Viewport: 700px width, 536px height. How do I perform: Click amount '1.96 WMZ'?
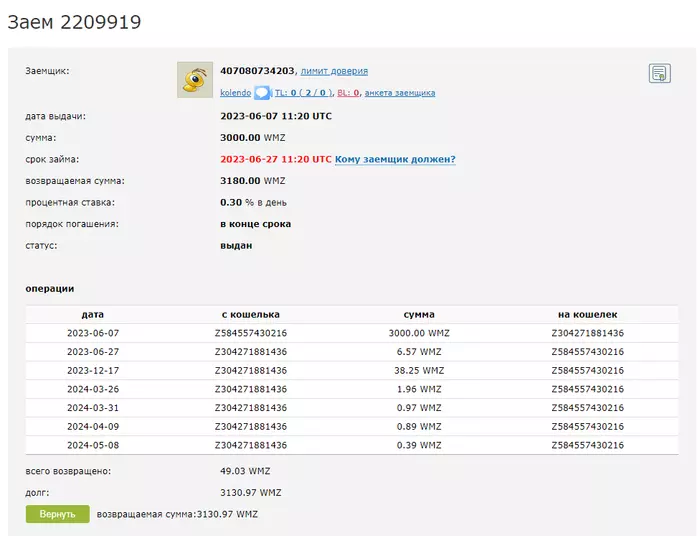[419, 389]
